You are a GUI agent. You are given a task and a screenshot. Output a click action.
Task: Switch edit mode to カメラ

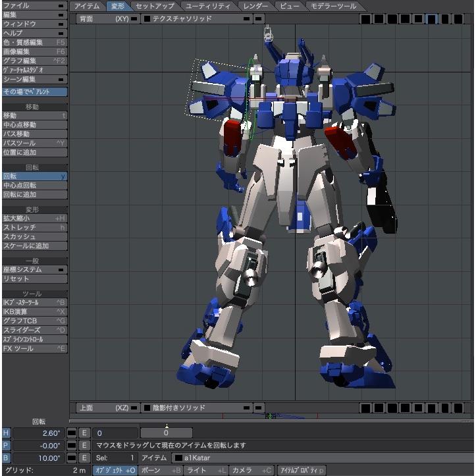point(251,470)
